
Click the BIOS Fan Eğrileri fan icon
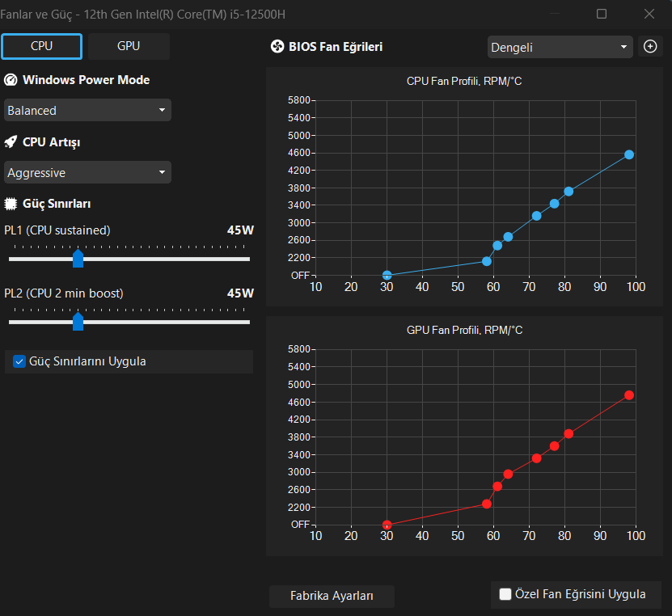pyautogui.click(x=277, y=46)
